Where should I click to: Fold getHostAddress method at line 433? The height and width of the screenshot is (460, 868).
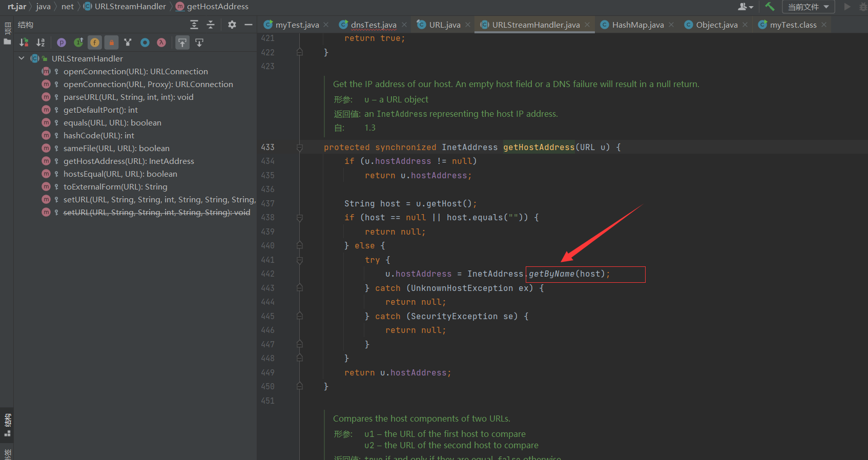(x=300, y=148)
